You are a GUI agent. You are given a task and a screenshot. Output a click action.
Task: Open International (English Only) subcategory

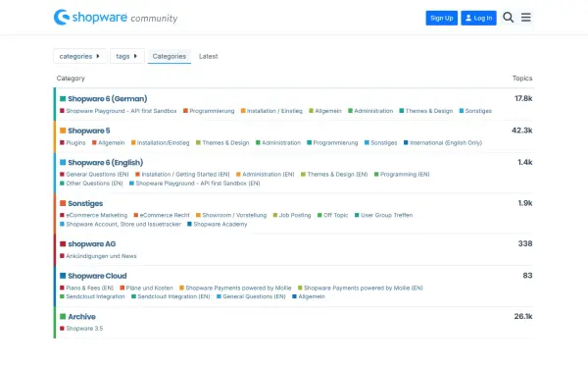tap(446, 143)
